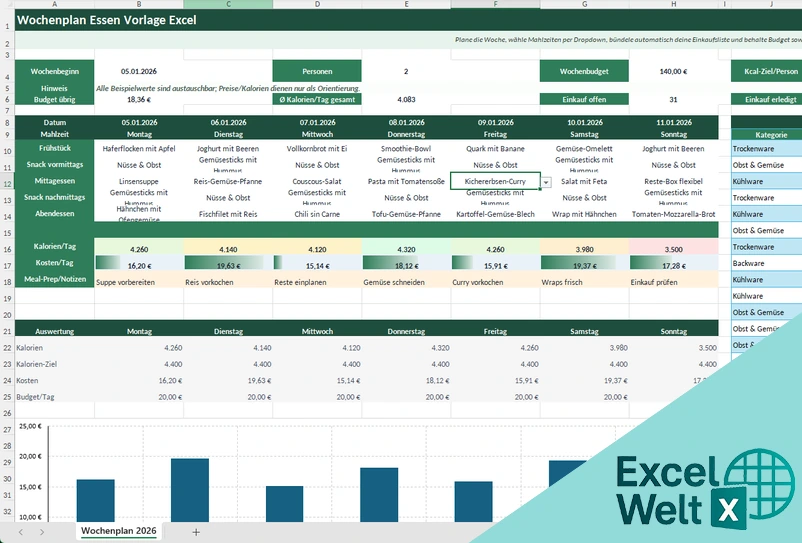Image resolution: width=802 pixels, height=543 pixels.
Task: Select the Tofu-Gemüse-Pfanne dinner cell
Action: (x=406, y=214)
